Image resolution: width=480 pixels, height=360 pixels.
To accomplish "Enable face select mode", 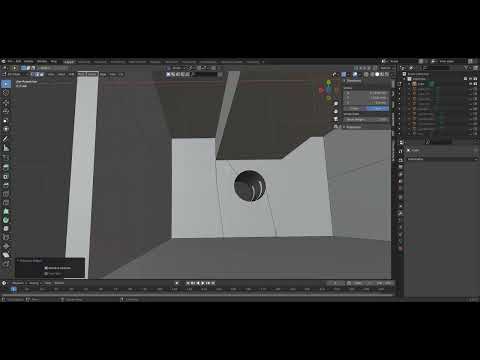I will tap(42, 74).
